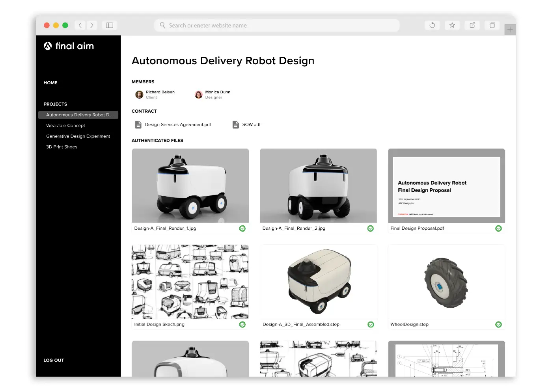Viewport: 552px width, 392px height.
Task: Click the verified checkmark for Design-A_Final_Render_1.jpg
Action: tap(242, 229)
